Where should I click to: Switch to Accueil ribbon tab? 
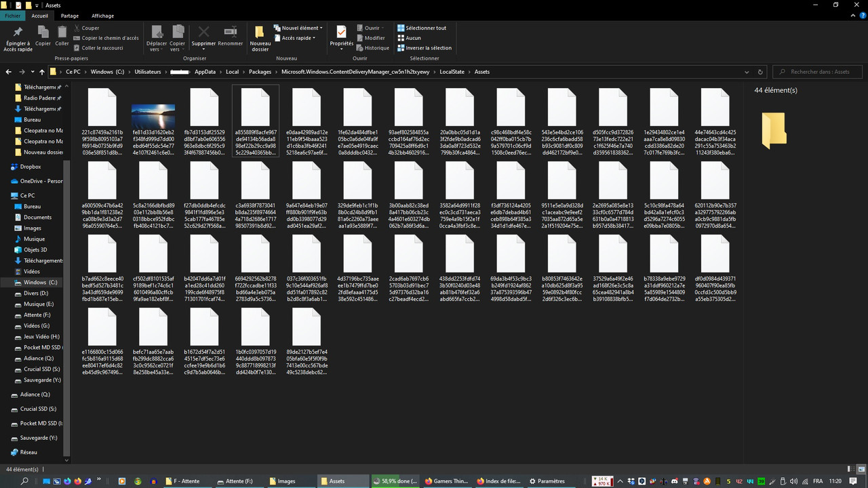pos(40,16)
